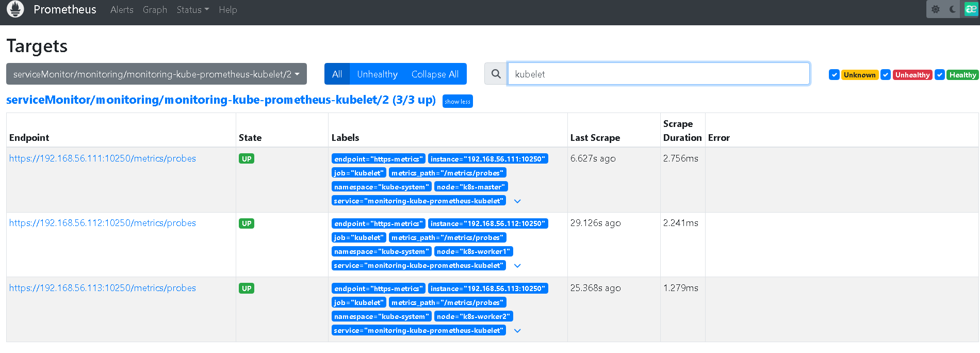Open the Help page
This screenshot has height=353, width=980.
click(227, 10)
